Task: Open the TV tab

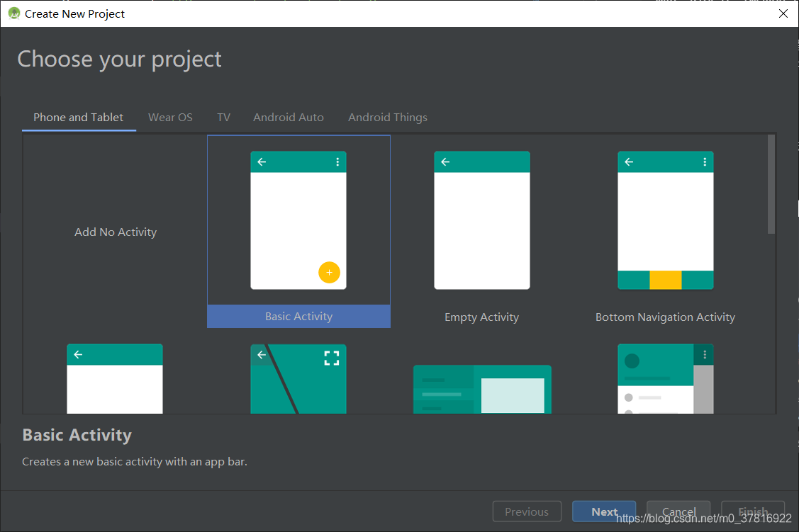Action: click(224, 118)
